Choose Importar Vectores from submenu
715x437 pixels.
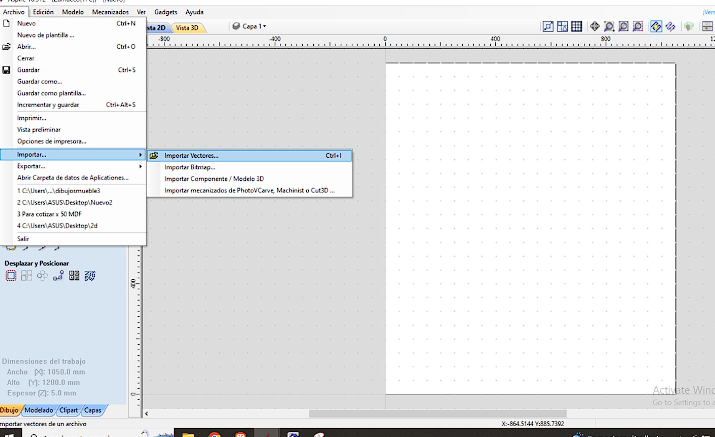pyautogui.click(x=250, y=156)
